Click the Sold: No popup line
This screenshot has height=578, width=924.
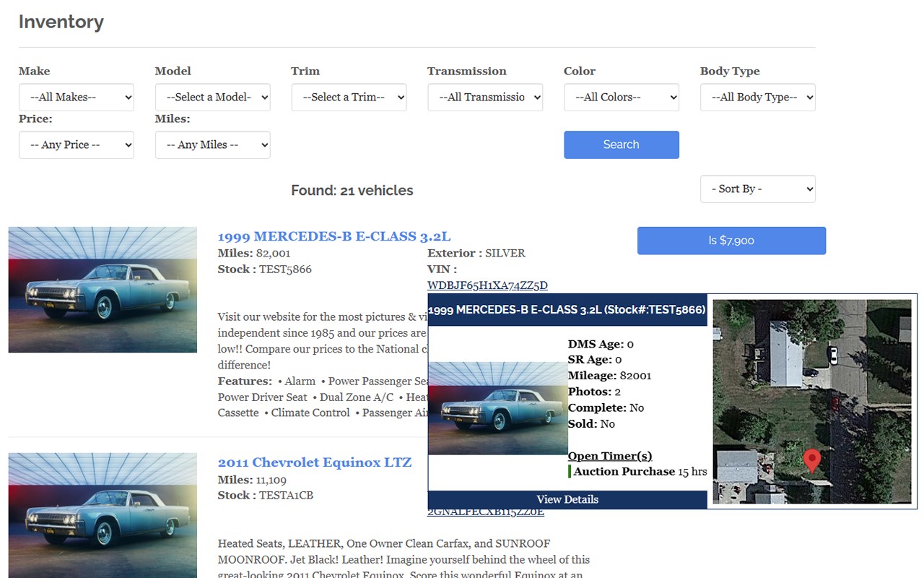pos(592,423)
